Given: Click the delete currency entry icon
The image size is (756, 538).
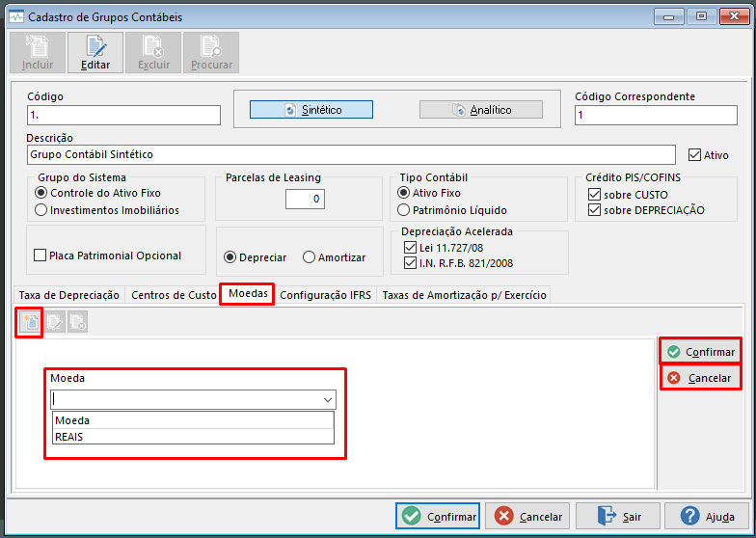Looking at the screenshot, I should tap(77, 322).
